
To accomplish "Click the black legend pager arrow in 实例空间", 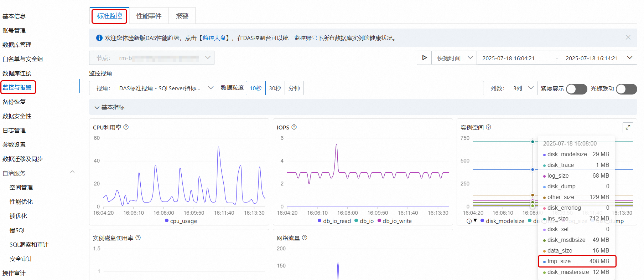I will (x=475, y=220).
